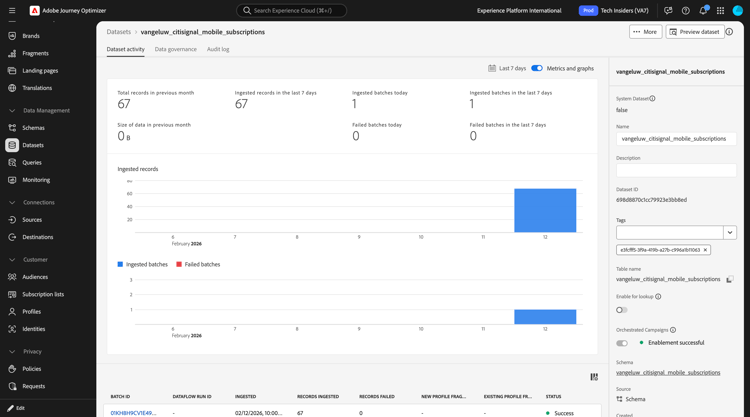Click the ingested records bar for day 12
This screenshot has height=417, width=750.
coord(545,210)
